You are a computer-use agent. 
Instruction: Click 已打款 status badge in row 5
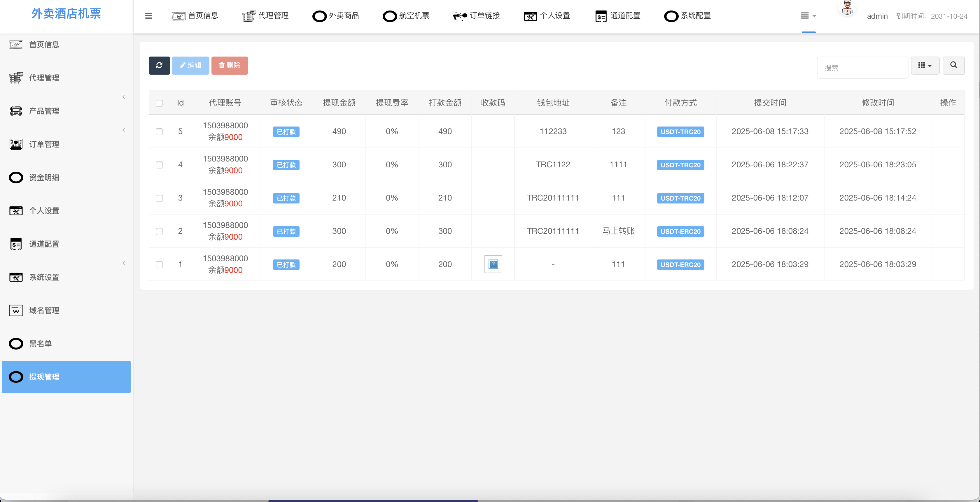286,131
